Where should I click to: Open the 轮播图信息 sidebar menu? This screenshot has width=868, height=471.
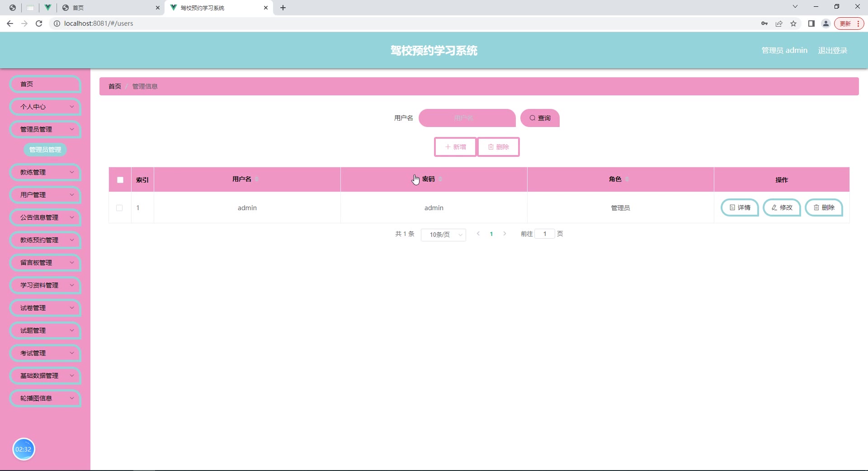(45, 398)
